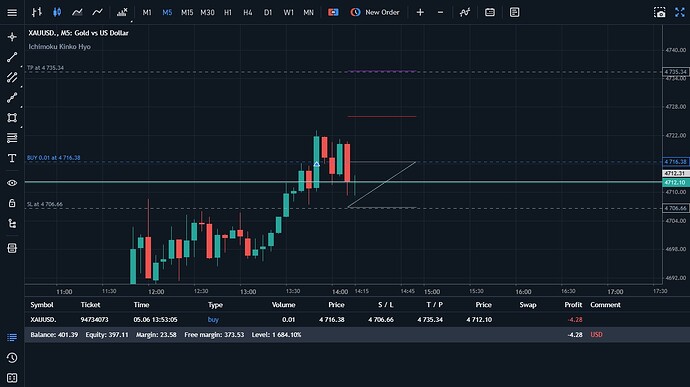
Task: Sort positions by Symbol column
Action: 42,305
